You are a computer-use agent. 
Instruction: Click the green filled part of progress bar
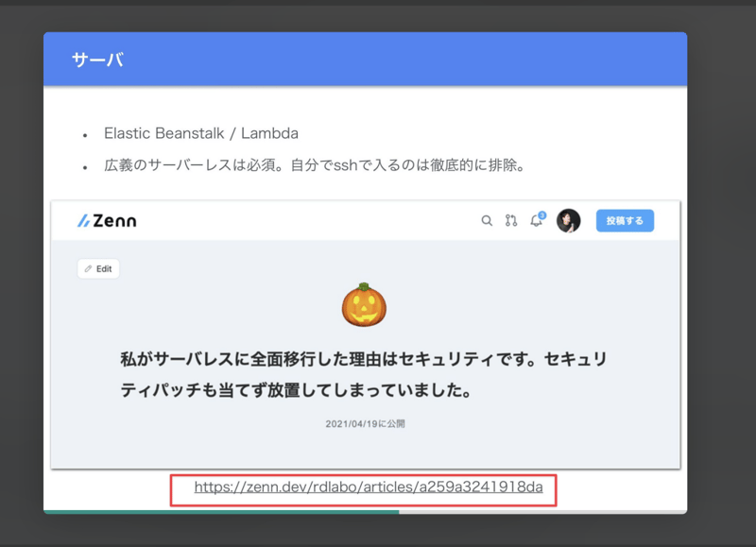[x=220, y=512]
